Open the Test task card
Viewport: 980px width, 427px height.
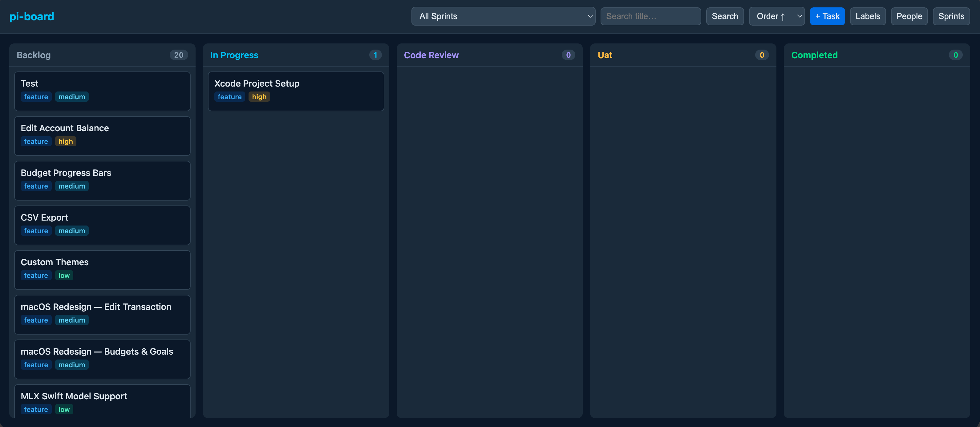click(x=102, y=91)
